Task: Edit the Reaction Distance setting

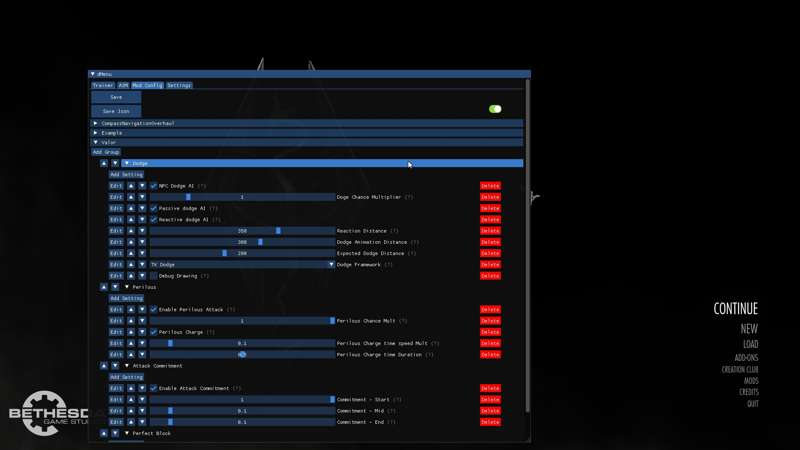Action: pos(116,231)
